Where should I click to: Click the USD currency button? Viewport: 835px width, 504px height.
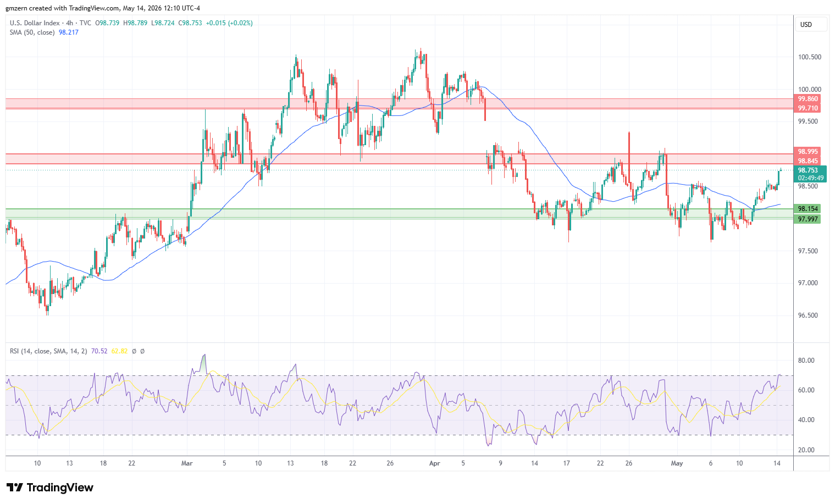(x=811, y=25)
